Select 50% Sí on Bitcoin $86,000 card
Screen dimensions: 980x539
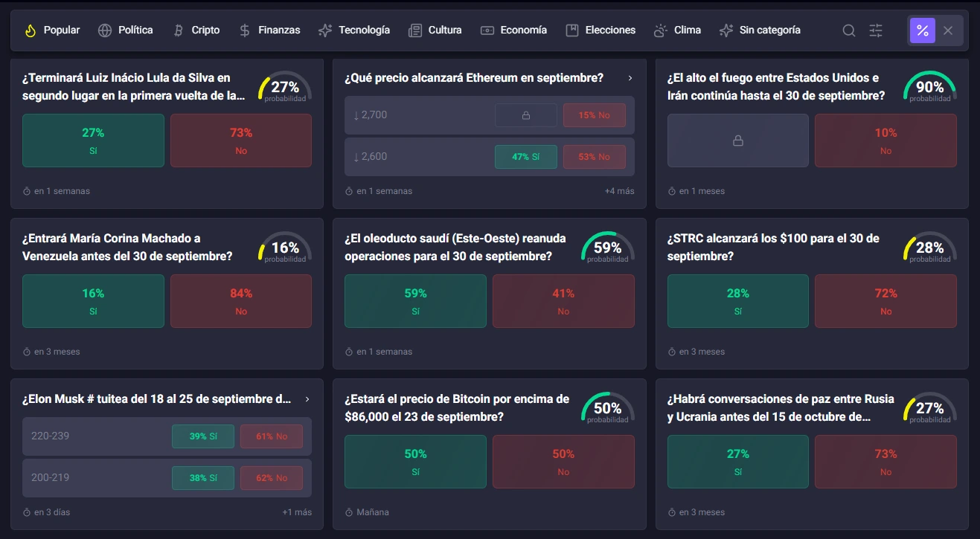coord(415,462)
